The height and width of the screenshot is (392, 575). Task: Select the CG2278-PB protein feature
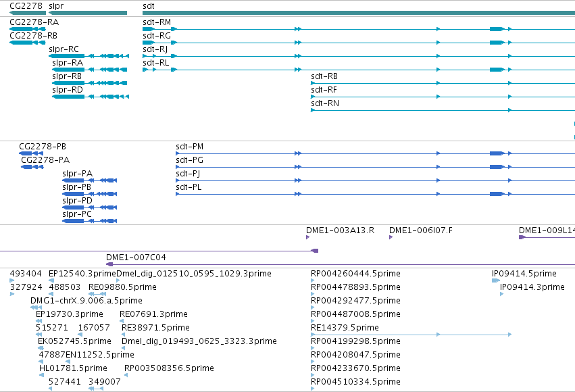point(31,153)
